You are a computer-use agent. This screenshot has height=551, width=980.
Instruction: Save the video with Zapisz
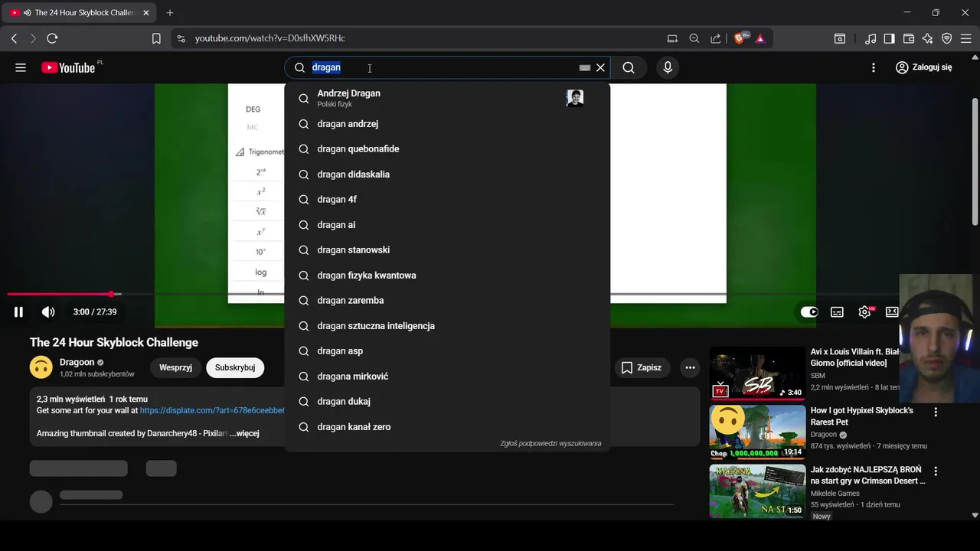click(x=642, y=367)
